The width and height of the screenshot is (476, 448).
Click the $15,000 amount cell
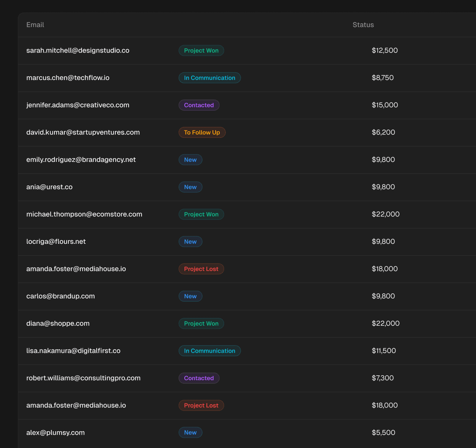385,105
